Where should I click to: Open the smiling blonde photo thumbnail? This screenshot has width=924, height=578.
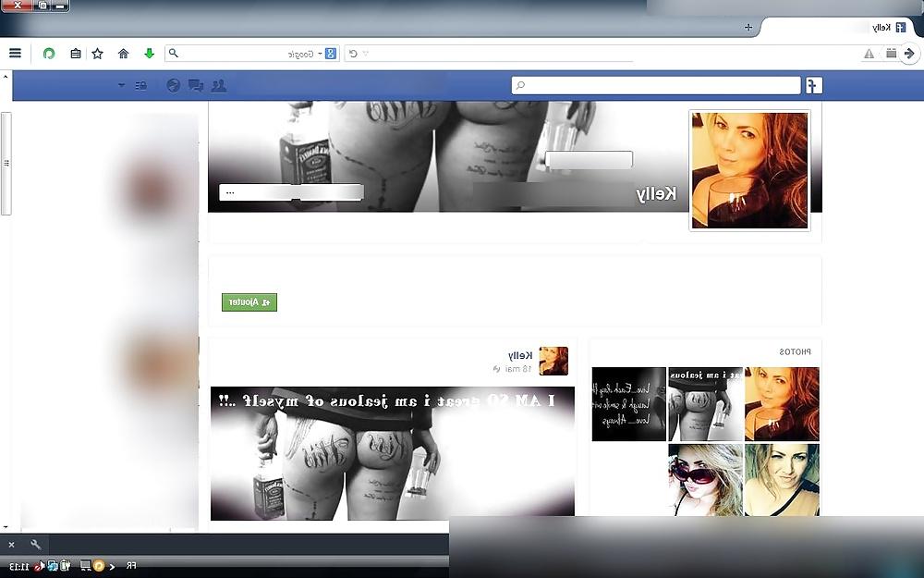782,480
